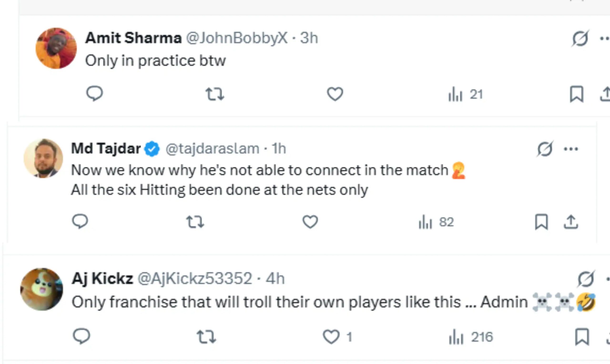
Task: Reply to Md Tajdar's tweet
Action: (x=80, y=222)
